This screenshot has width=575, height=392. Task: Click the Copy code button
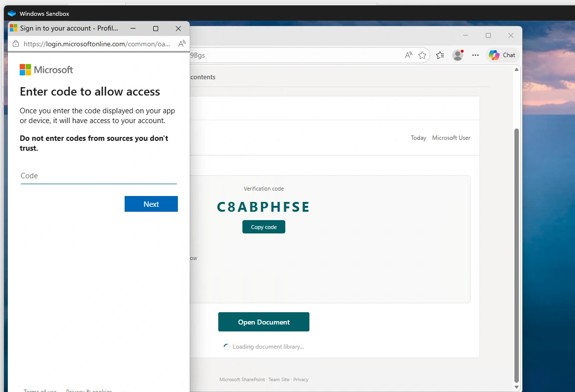(264, 227)
